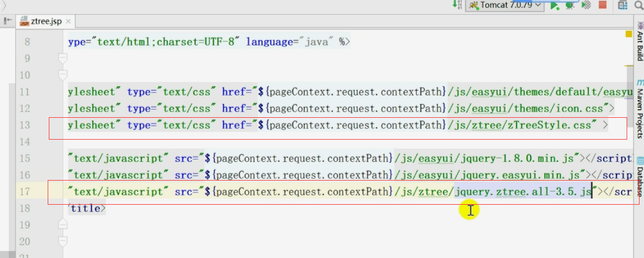Click pageContext.request.contextPath on line 11
The image size is (644, 258).
(355, 91)
